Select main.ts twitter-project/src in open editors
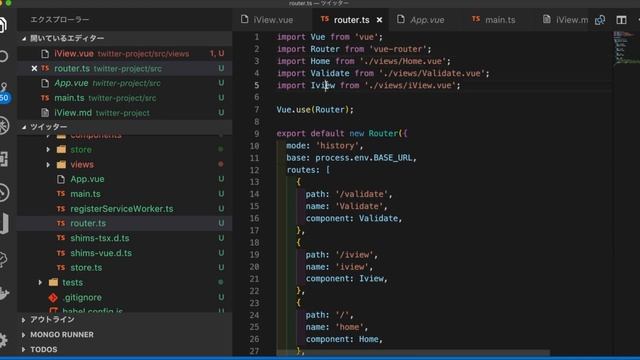Image resolution: width=640 pixels, height=360 pixels. [124, 98]
